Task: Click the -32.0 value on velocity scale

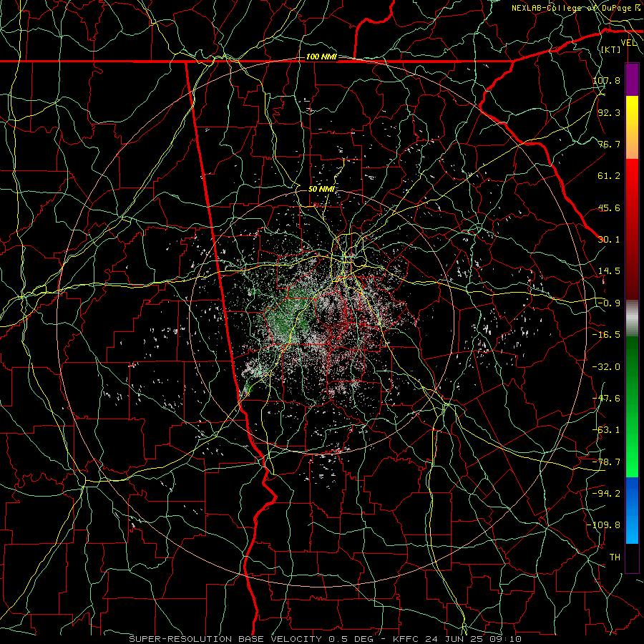Action: 606,367
